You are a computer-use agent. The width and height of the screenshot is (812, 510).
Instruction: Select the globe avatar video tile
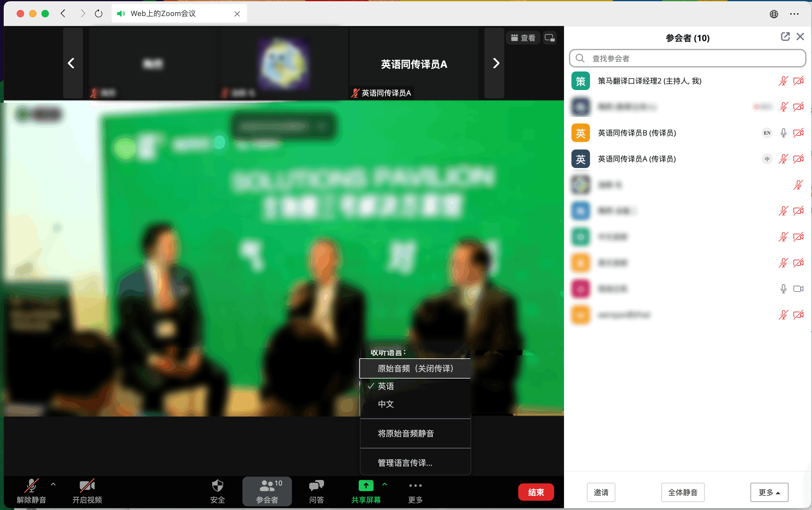283,63
